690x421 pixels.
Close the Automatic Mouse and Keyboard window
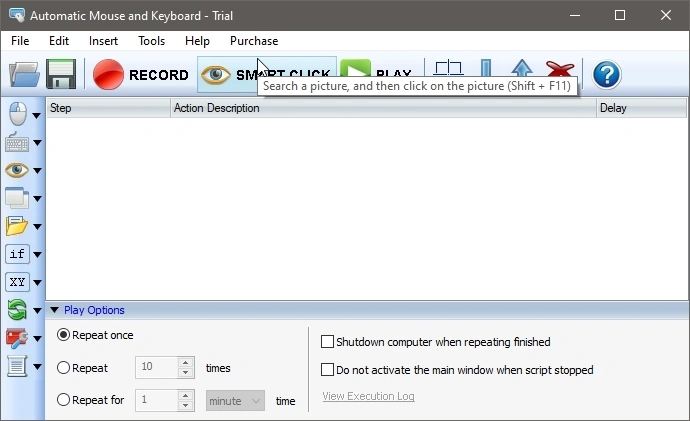pyautogui.click(x=666, y=15)
